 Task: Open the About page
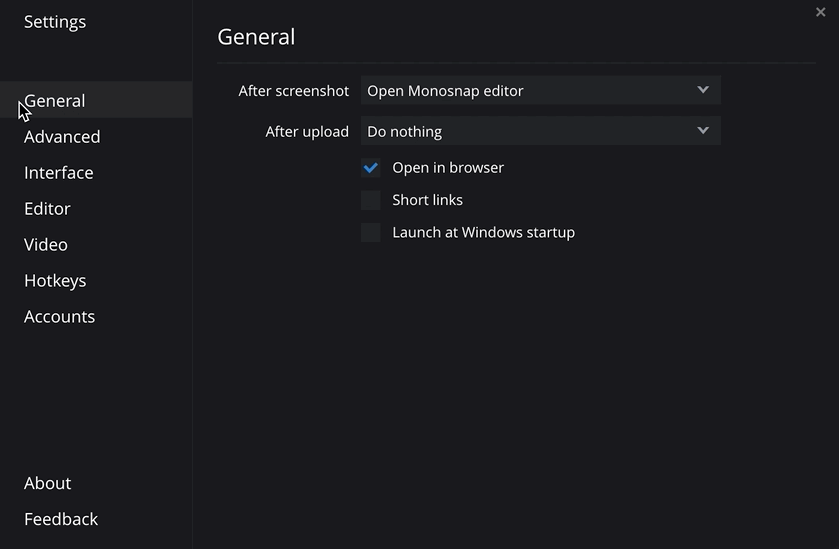[47, 484]
